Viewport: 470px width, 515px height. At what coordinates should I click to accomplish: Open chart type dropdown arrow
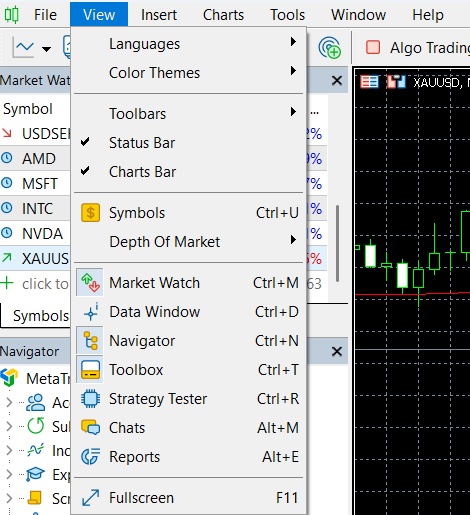(46, 49)
